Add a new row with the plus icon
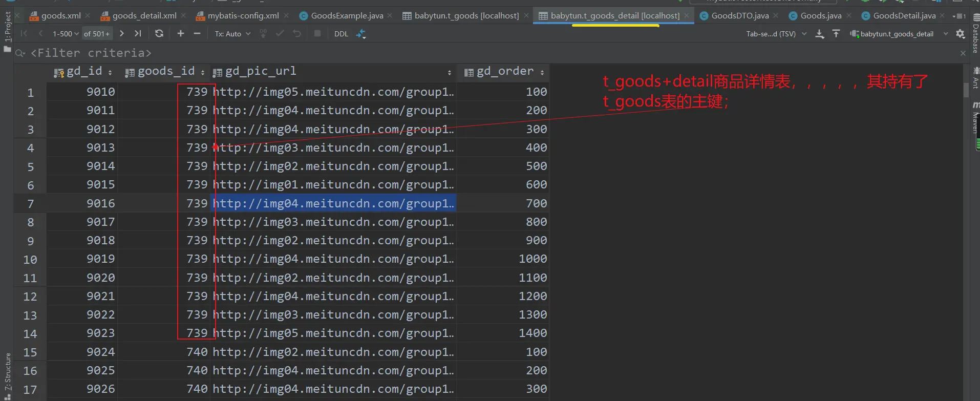Viewport: 980px width, 401px height. tap(181, 34)
